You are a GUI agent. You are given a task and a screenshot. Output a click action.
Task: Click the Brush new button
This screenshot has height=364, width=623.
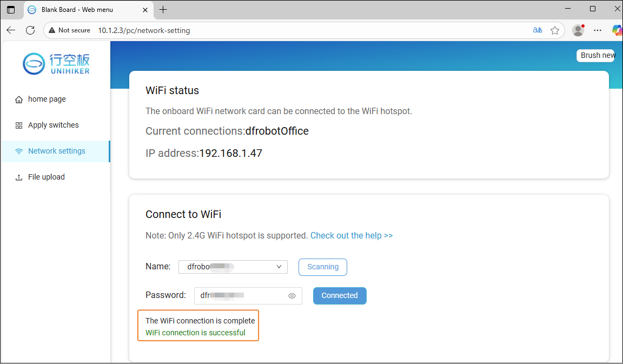click(598, 55)
